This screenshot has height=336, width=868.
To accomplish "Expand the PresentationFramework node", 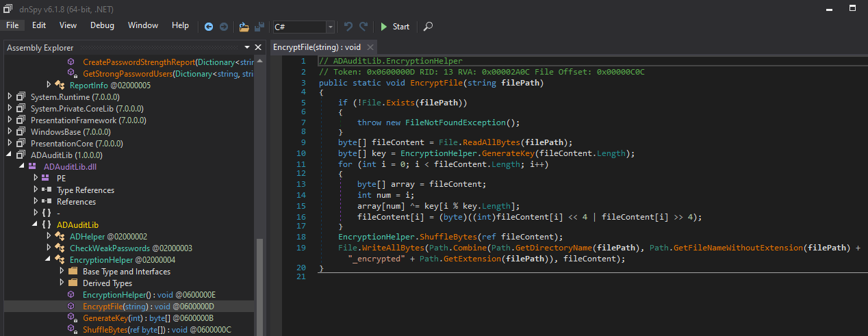I will [10, 120].
